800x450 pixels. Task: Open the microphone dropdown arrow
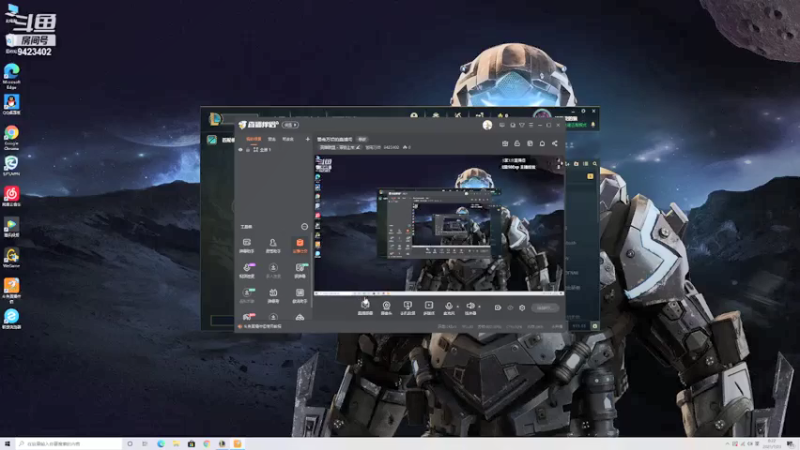click(457, 307)
